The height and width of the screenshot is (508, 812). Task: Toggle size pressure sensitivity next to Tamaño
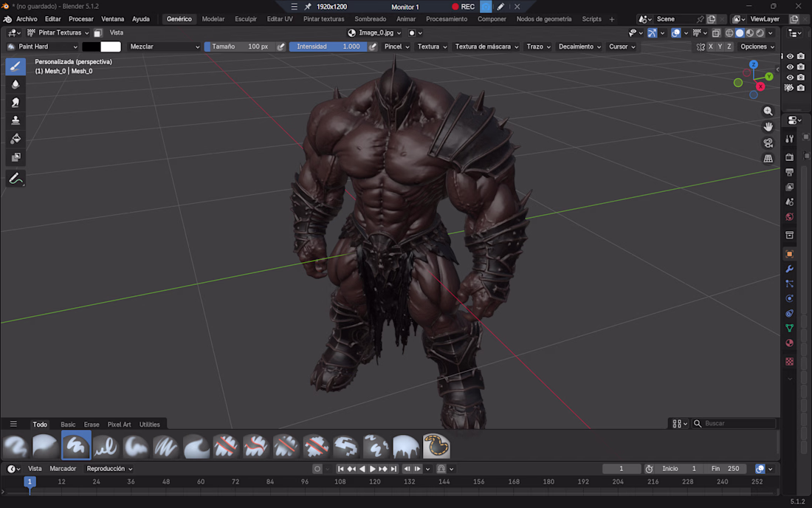[x=281, y=47]
